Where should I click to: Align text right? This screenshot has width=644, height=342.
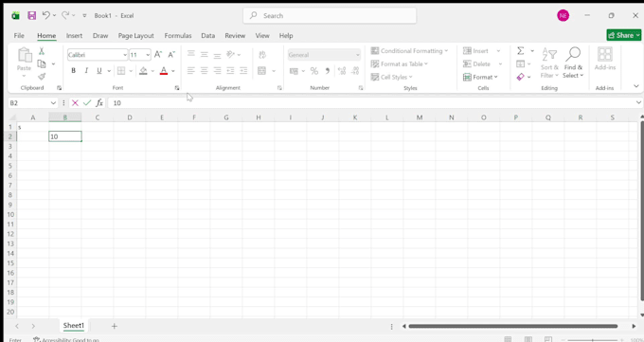click(x=217, y=71)
